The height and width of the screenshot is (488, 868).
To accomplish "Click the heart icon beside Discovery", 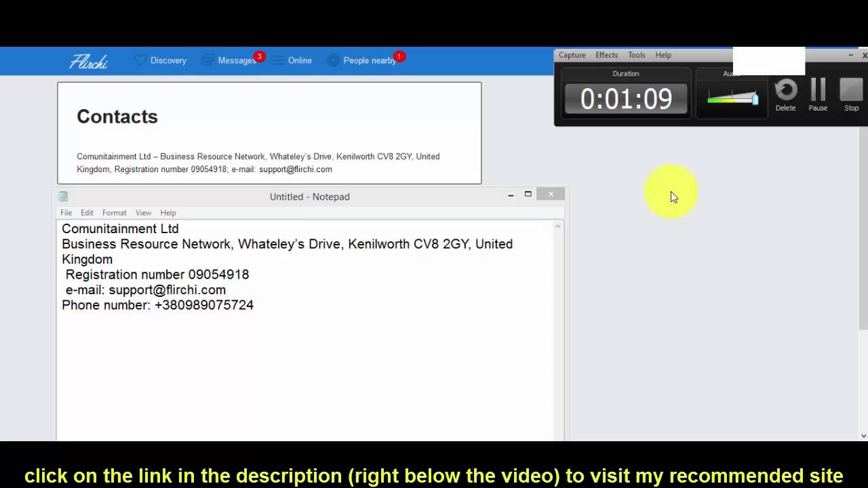I will tap(140, 60).
